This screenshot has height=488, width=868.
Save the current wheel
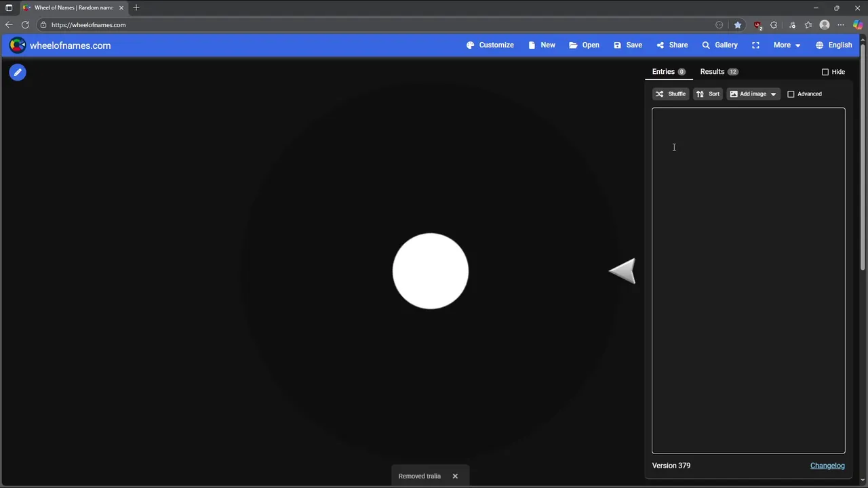pos(628,45)
